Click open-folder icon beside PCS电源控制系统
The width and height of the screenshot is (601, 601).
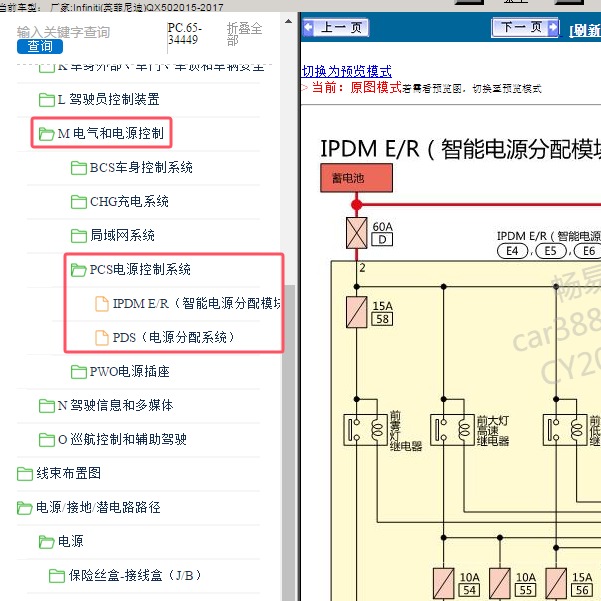[x=79, y=270]
